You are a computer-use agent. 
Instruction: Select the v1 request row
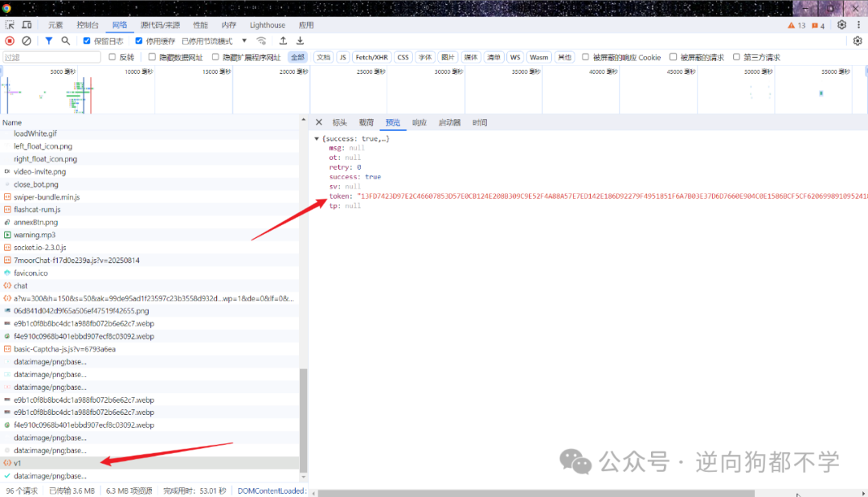(149, 462)
